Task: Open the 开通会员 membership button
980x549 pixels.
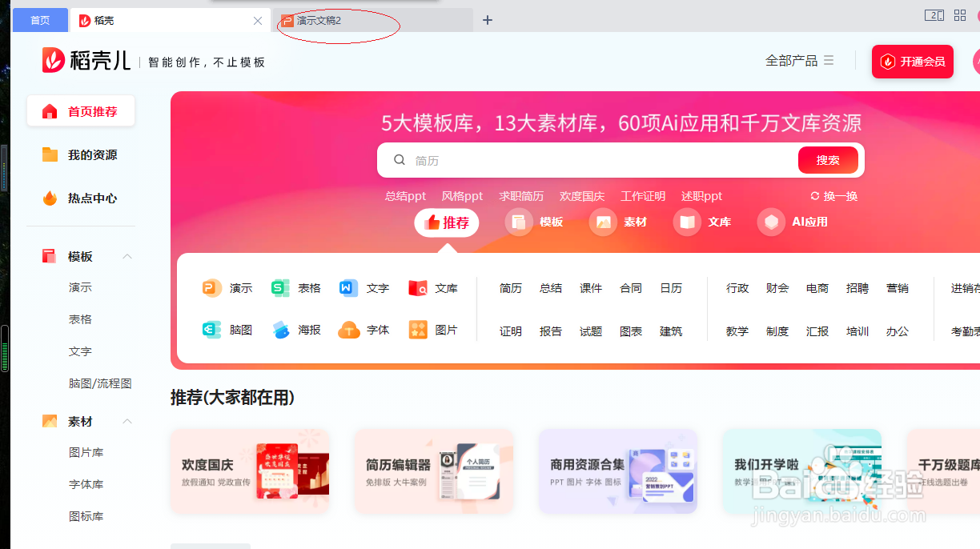Action: (x=912, y=61)
